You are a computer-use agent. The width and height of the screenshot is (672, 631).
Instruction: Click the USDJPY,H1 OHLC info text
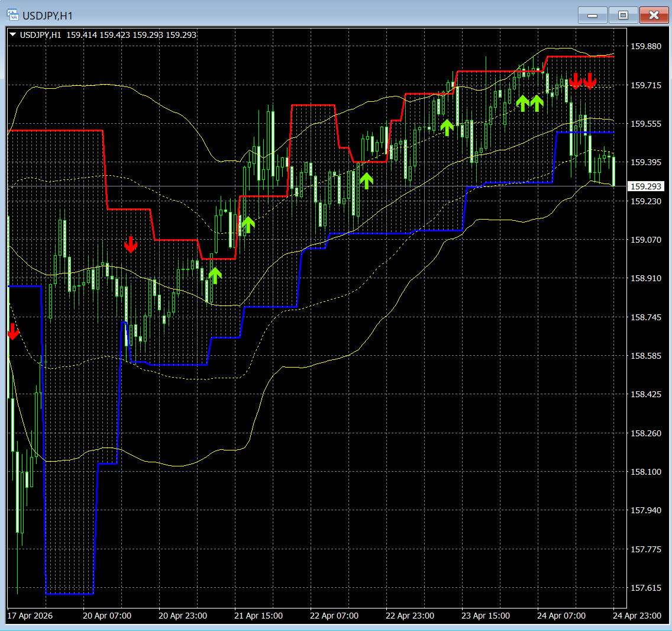click(x=108, y=35)
